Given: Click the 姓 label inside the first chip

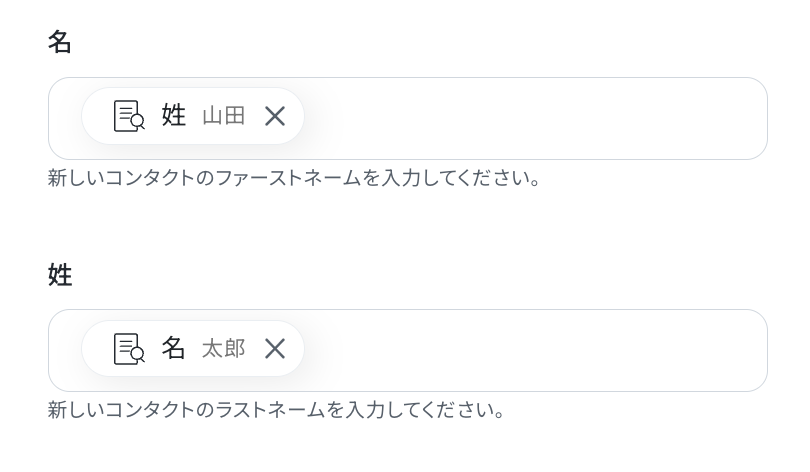Looking at the screenshot, I should pos(174,116).
